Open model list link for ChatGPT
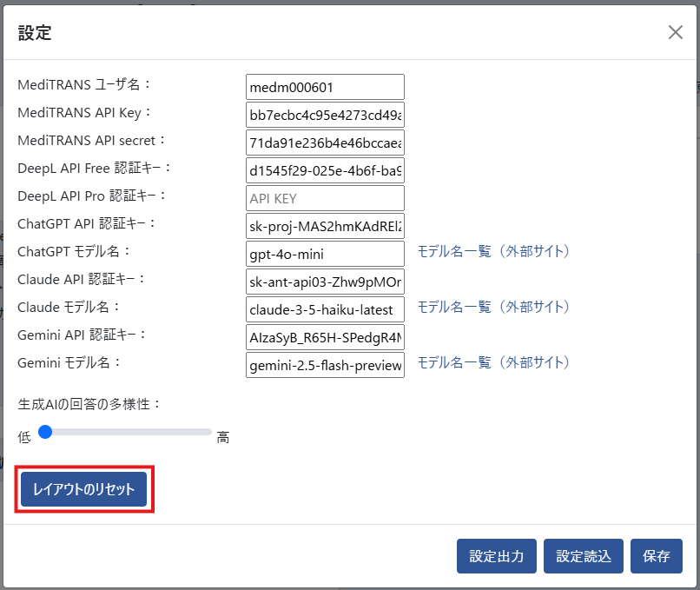The height and width of the screenshot is (590, 700). coord(493,252)
